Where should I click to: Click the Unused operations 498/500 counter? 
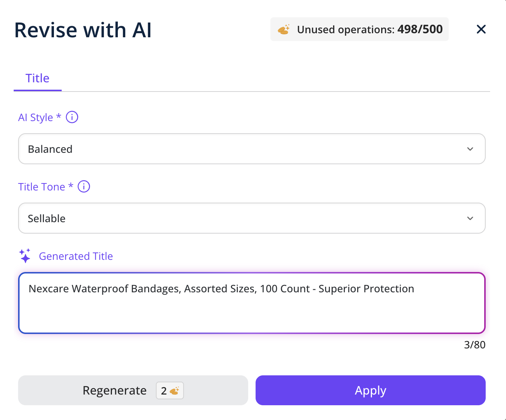click(x=369, y=30)
